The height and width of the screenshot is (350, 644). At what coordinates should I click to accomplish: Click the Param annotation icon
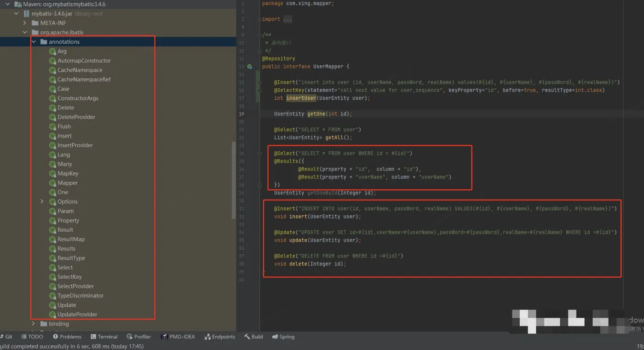point(52,211)
